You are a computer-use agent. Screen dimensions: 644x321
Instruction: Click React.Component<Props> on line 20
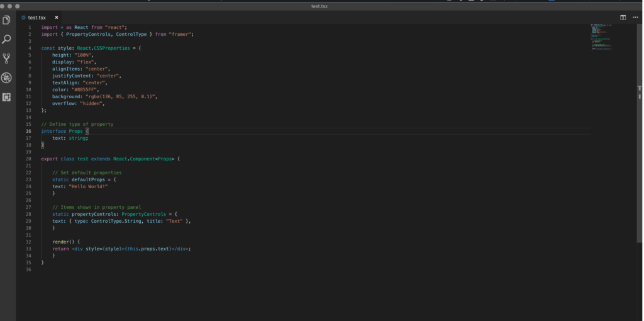(144, 159)
